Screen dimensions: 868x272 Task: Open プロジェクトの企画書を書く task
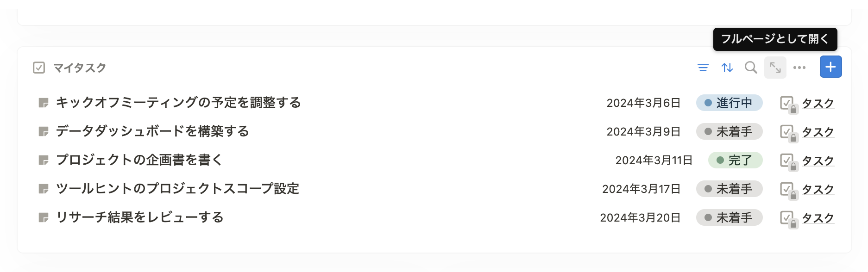click(139, 160)
